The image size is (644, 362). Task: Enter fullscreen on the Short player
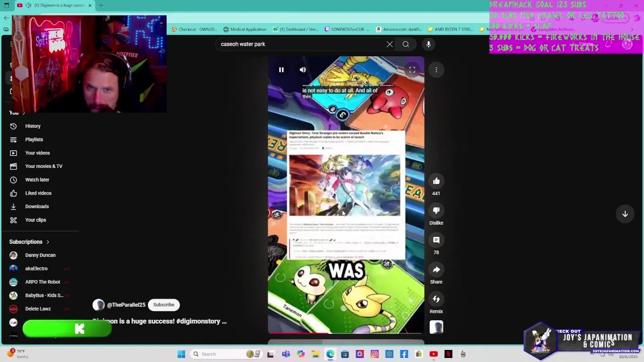(x=412, y=70)
